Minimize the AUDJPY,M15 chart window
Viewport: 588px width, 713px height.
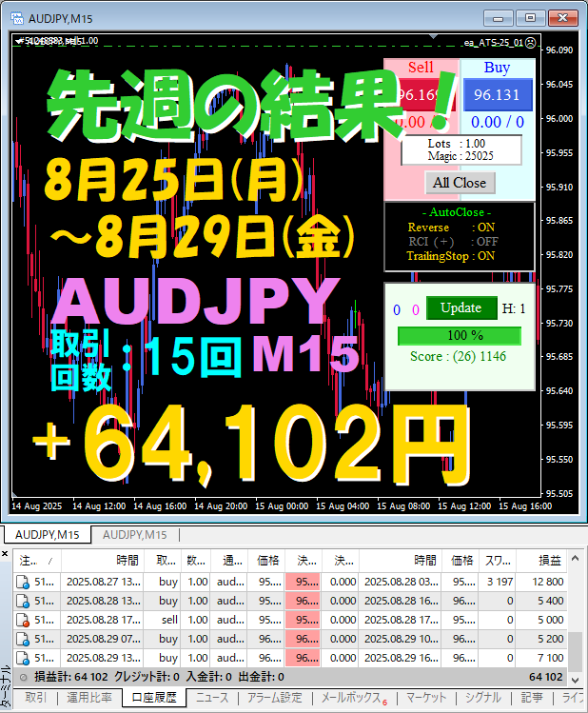(498, 18)
